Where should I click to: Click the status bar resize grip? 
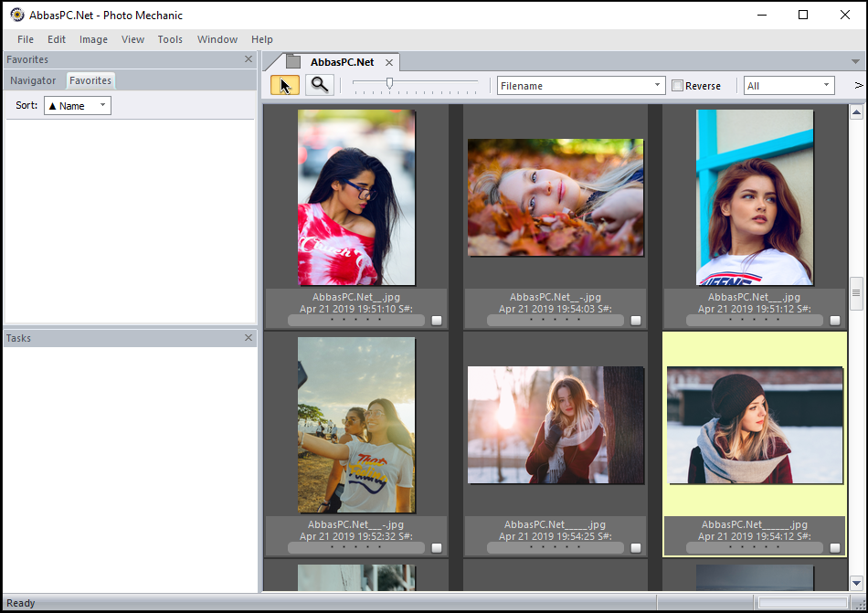click(x=861, y=605)
